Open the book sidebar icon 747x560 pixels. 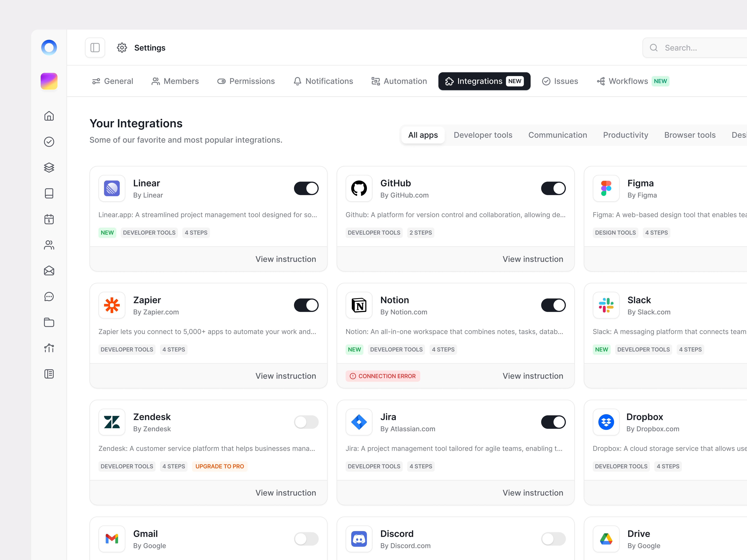[49, 193]
